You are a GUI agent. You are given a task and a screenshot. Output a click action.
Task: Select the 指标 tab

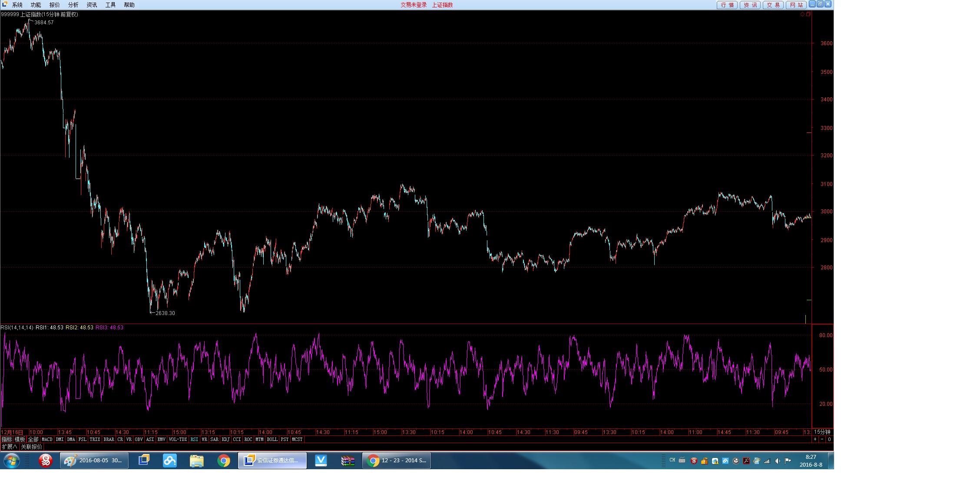7,440
